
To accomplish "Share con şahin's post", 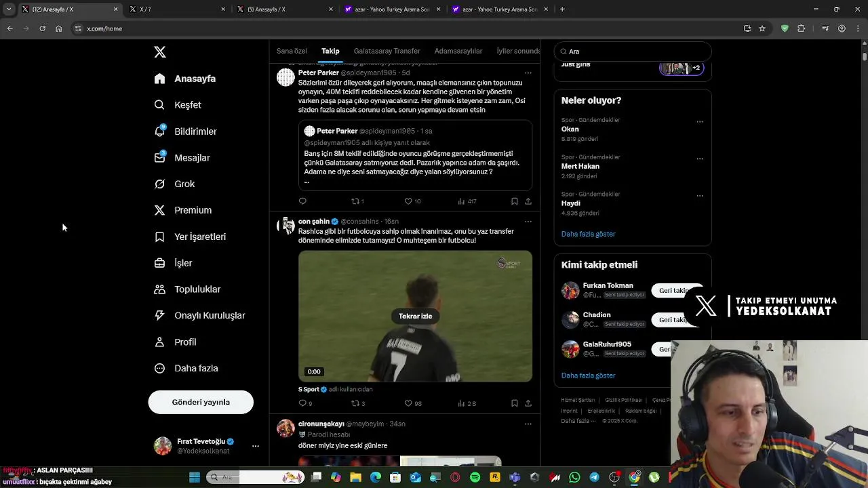I will click(528, 403).
